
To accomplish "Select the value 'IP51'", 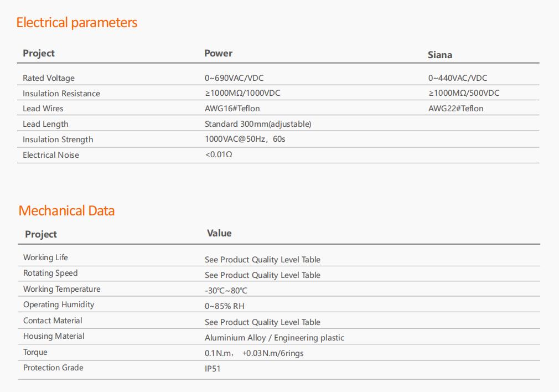I will click(213, 368).
